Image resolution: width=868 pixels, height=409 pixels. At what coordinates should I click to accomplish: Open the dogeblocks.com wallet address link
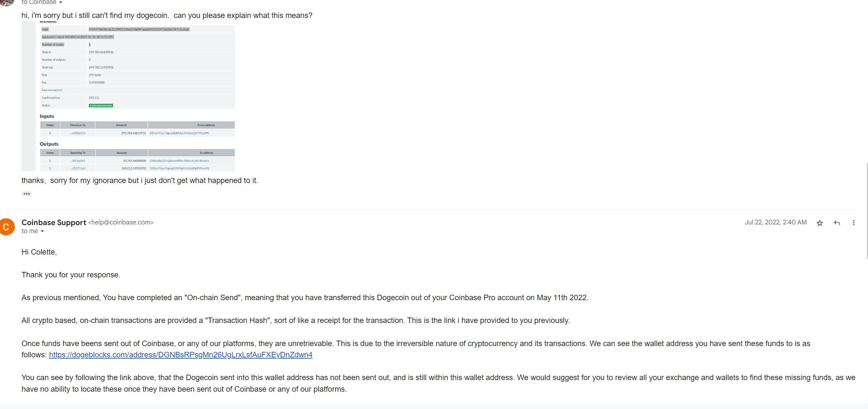(x=181, y=355)
